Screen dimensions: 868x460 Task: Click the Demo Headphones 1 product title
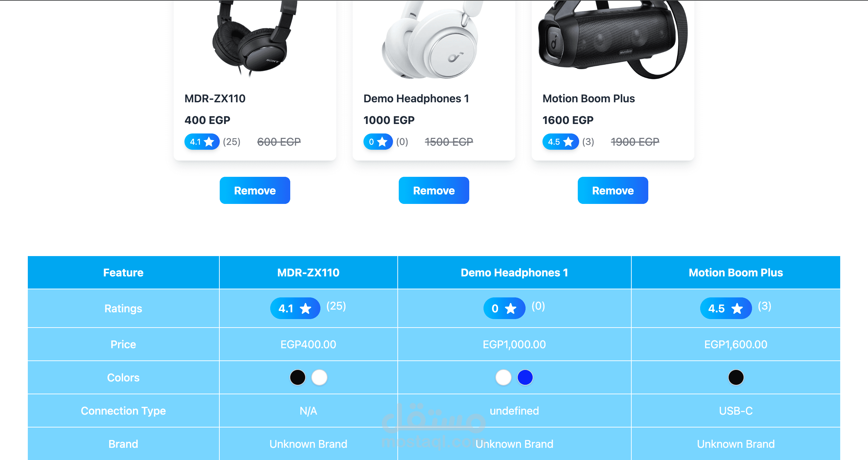(x=416, y=99)
